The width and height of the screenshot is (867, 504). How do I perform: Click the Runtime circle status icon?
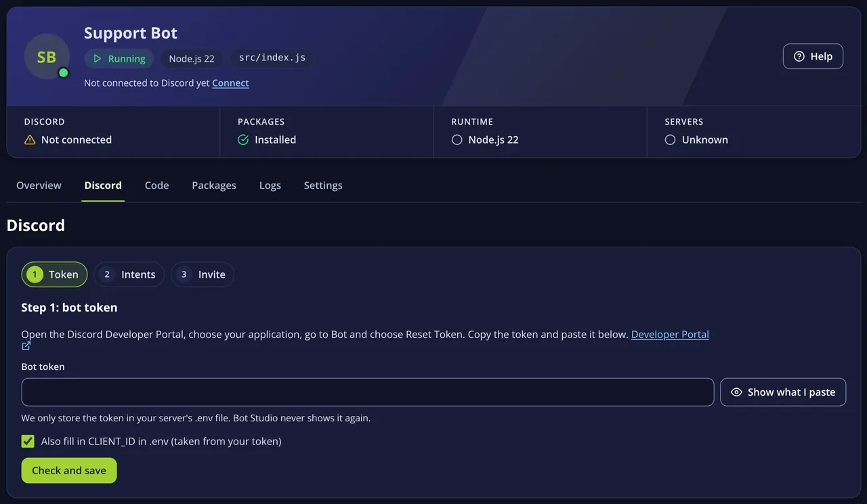coord(457,140)
